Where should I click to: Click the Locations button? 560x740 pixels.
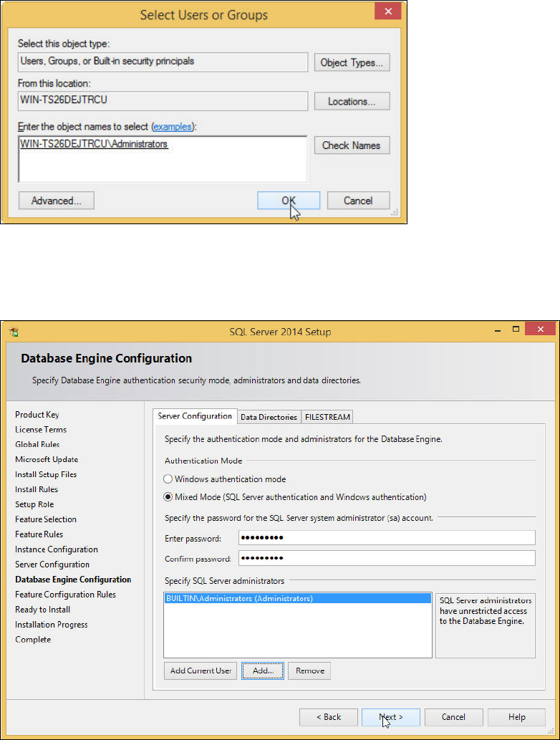pos(352,102)
